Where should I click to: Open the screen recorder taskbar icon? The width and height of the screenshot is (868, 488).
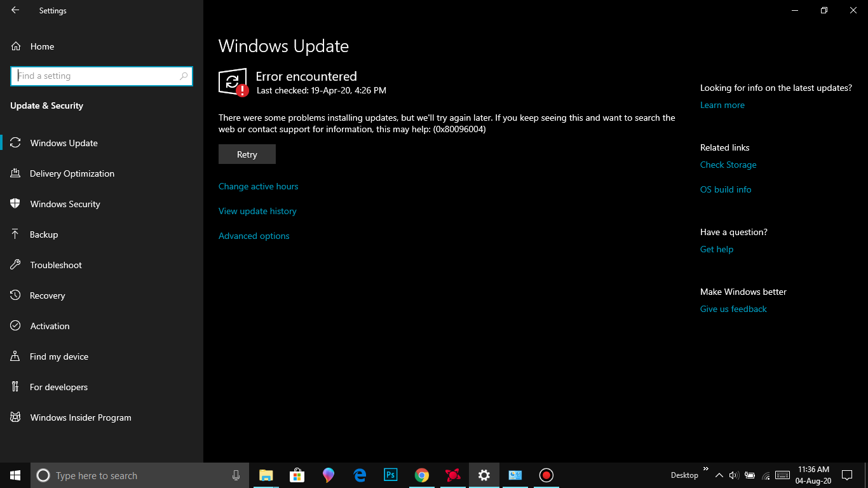pyautogui.click(x=546, y=475)
